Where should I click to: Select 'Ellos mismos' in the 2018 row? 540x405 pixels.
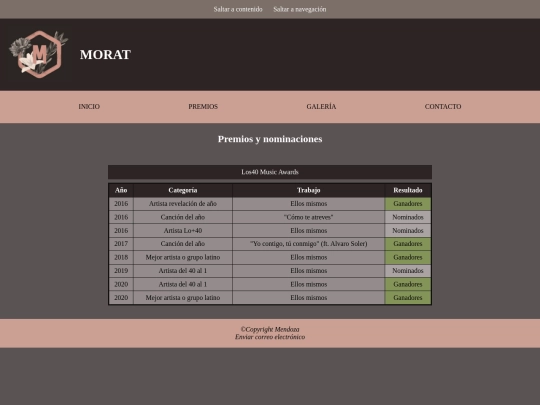309,257
